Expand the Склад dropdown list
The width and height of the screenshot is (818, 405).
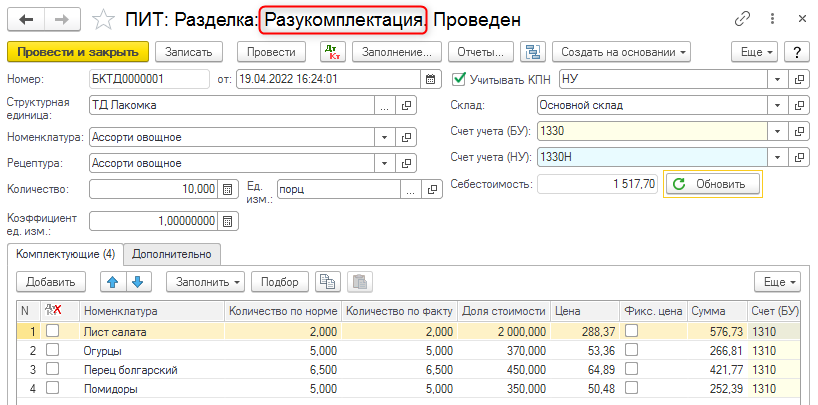pyautogui.click(x=777, y=104)
